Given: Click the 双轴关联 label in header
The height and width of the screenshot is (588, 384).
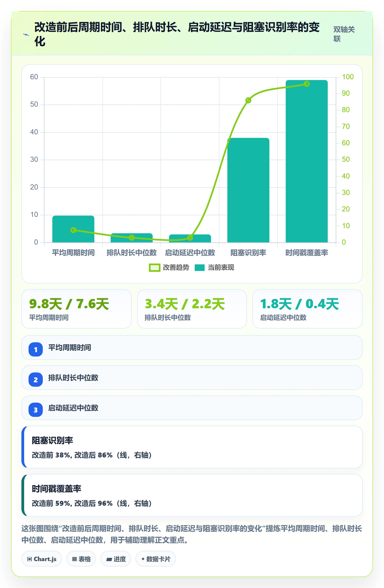Looking at the screenshot, I should (344, 34).
